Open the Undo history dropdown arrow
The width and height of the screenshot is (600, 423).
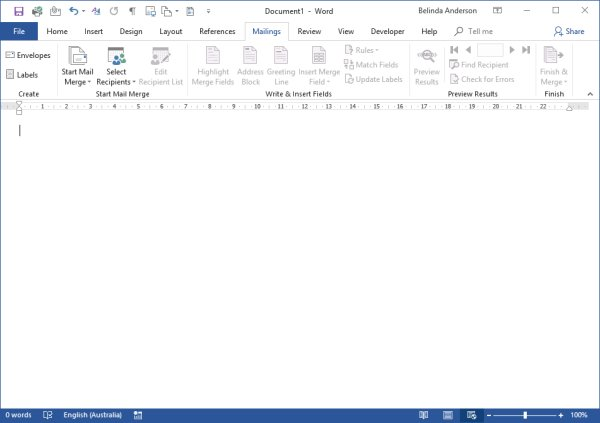[x=83, y=11]
